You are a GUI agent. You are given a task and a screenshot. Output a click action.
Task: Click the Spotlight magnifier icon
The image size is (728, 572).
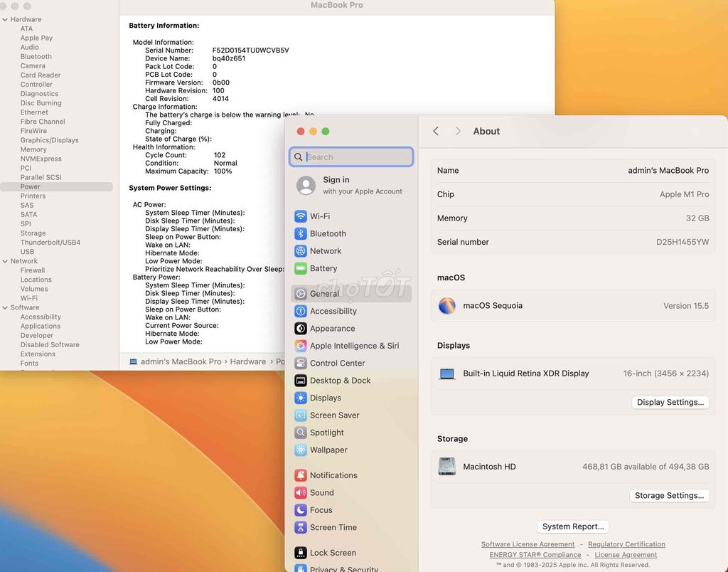(301, 433)
